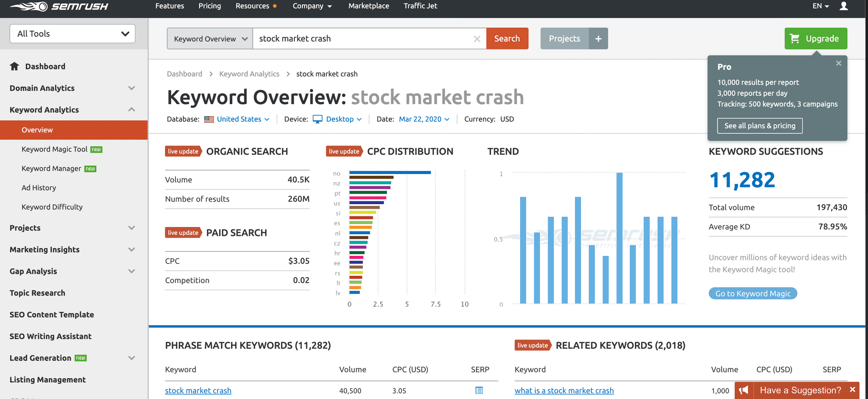Open Traffic Jet
The height and width of the screenshot is (399, 868).
(420, 6)
